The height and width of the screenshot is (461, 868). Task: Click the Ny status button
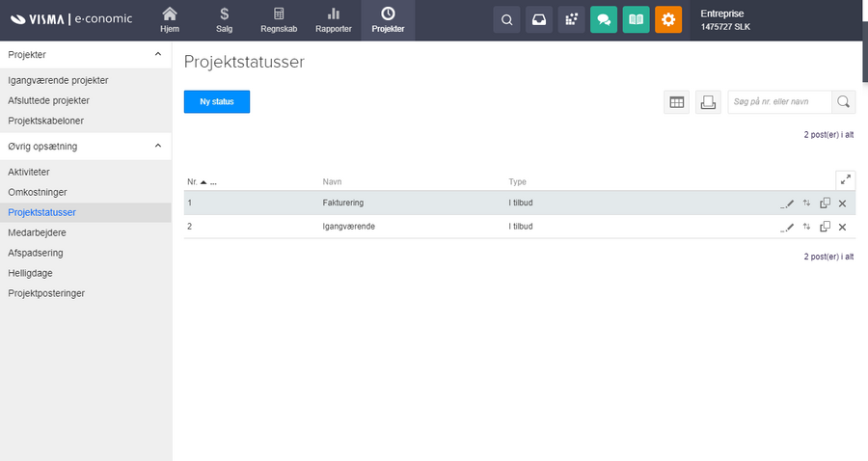coord(217,101)
